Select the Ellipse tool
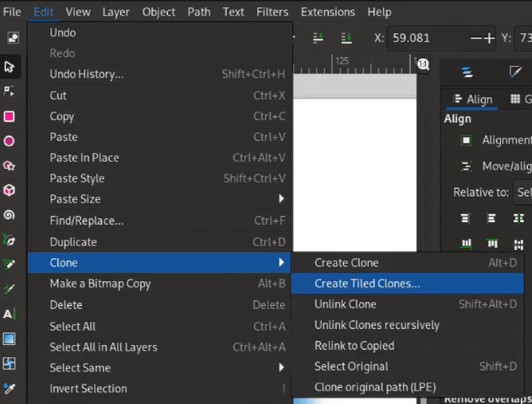 coord(9,141)
